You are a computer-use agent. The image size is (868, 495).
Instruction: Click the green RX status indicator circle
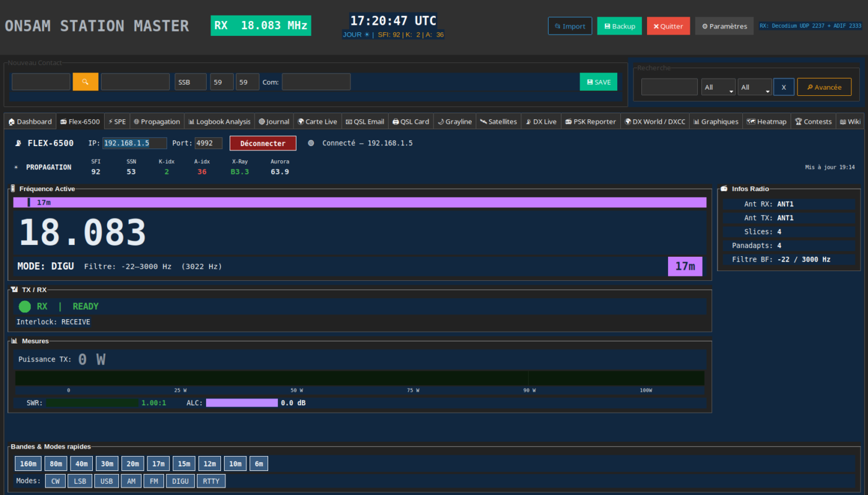point(25,306)
